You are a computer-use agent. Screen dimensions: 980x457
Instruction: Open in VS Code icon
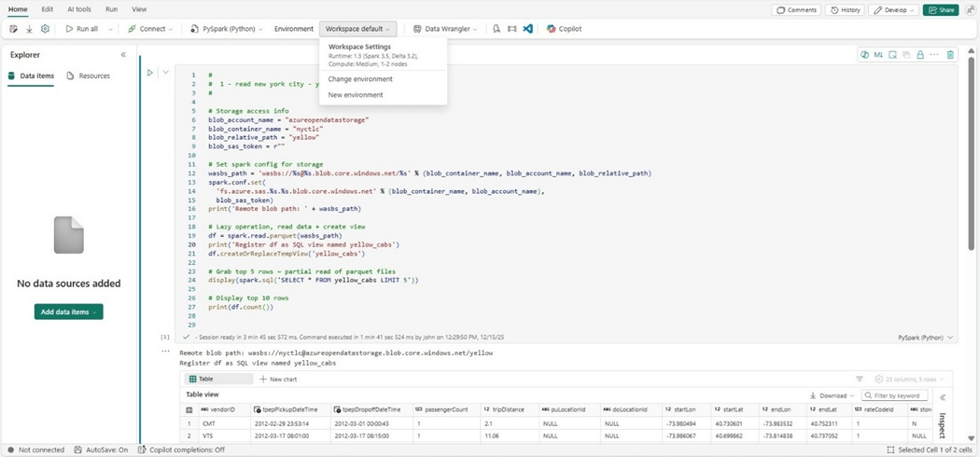pyautogui.click(x=527, y=29)
